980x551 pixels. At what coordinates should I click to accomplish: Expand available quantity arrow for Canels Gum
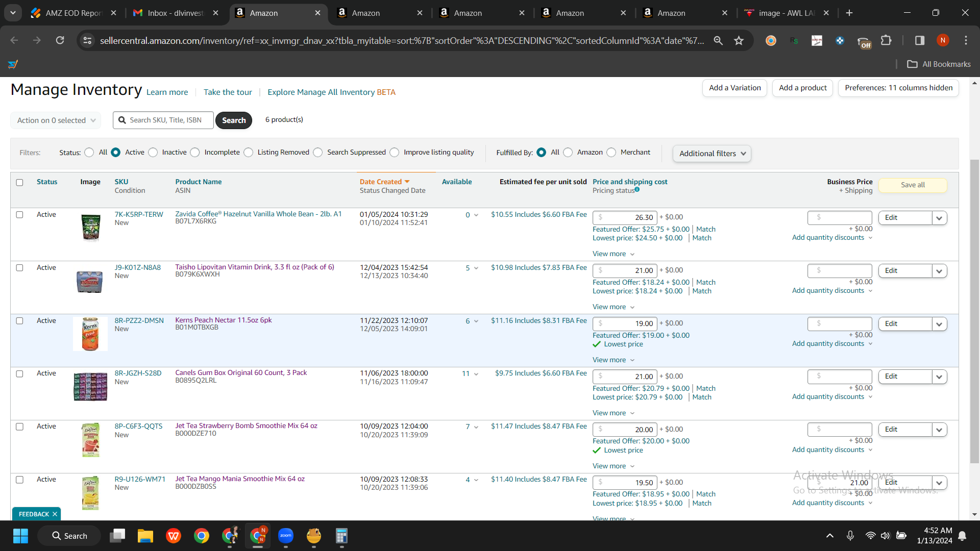[476, 374]
